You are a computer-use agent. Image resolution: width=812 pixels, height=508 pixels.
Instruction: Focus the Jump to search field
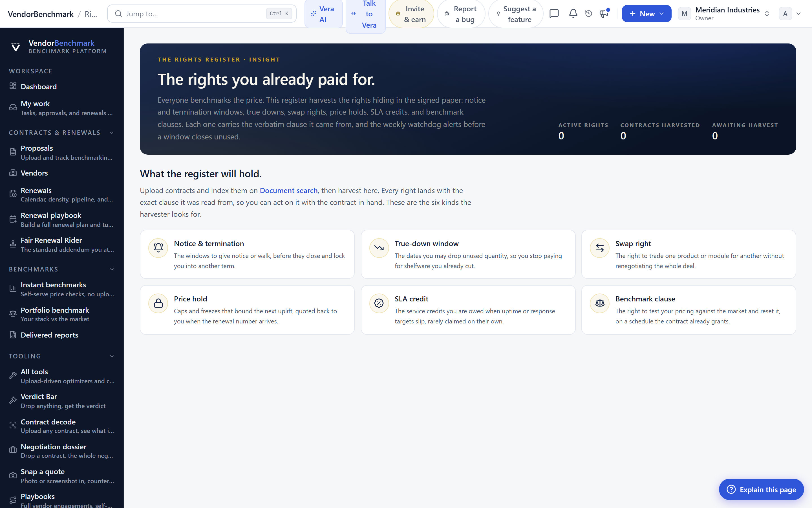202,14
